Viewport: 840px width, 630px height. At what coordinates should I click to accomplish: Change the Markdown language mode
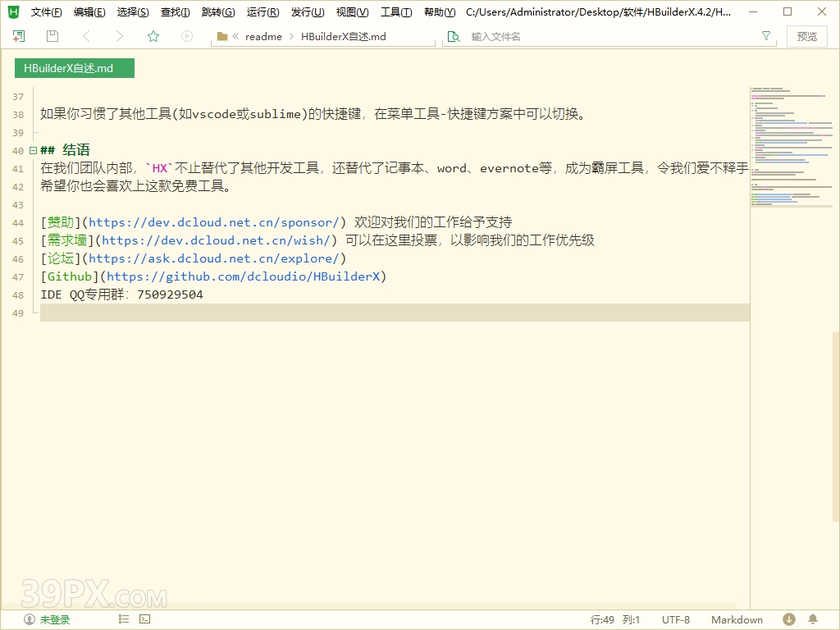click(737, 620)
